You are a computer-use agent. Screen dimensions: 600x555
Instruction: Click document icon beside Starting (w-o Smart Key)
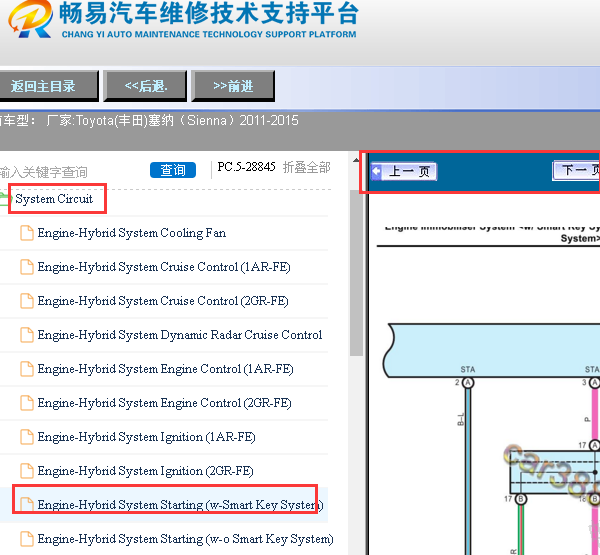click(x=27, y=539)
